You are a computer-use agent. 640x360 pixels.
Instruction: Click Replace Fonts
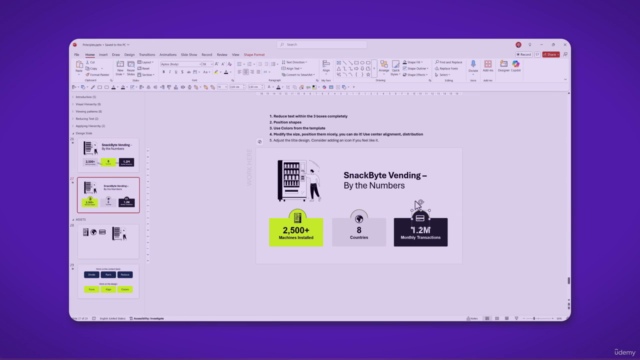tap(446, 69)
